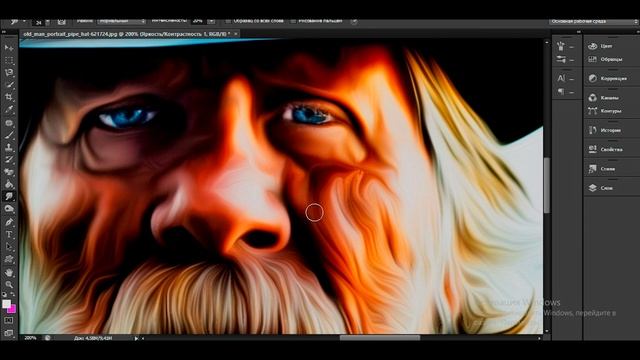This screenshot has height=360, width=640.
Task: Toggle Quick Mask mode
Action: (x=9, y=321)
